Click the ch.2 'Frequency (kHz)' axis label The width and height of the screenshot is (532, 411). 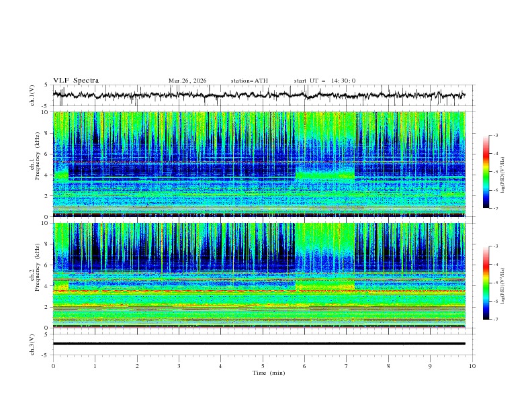click(x=38, y=267)
